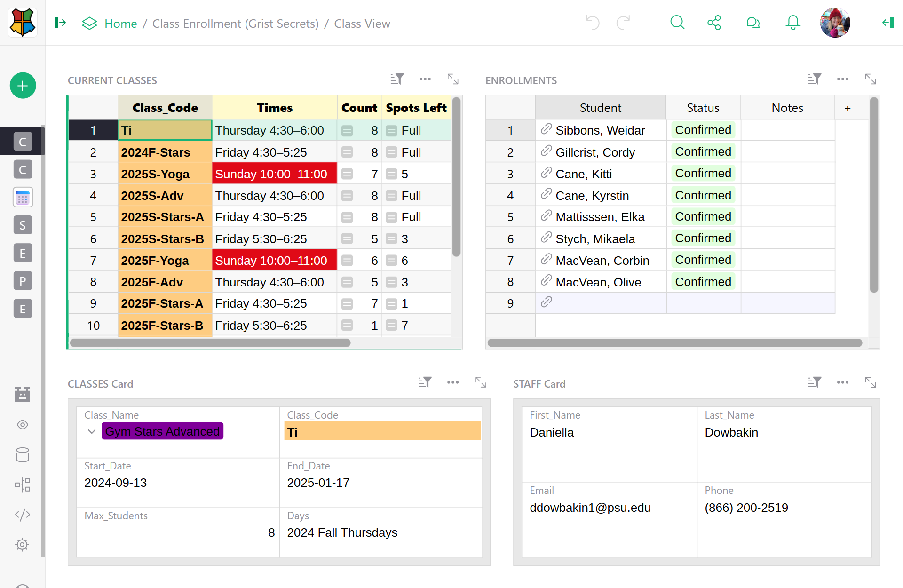Click the Class_Code field showing Ti
Screen dimensions: 903x588
(382, 431)
